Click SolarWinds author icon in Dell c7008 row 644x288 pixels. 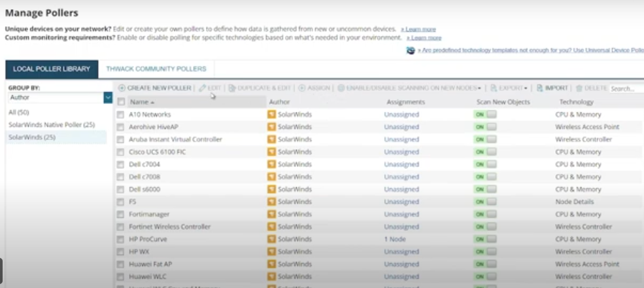[271, 177]
